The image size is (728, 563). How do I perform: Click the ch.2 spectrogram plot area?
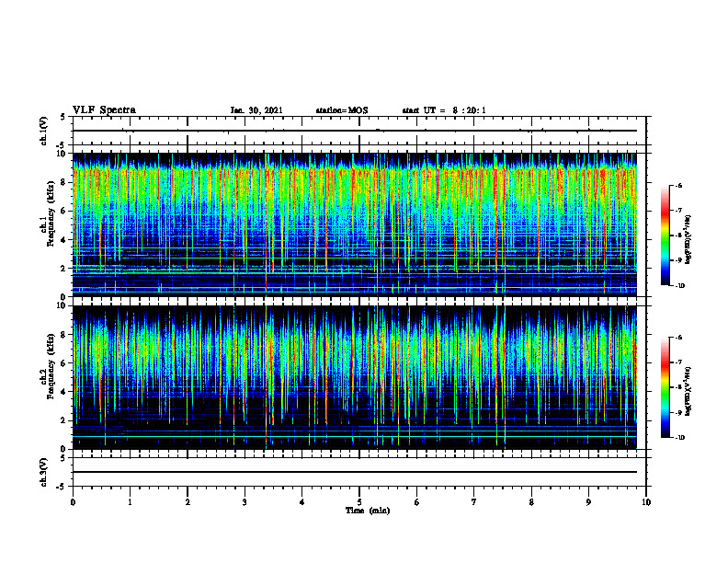pyautogui.click(x=355, y=377)
